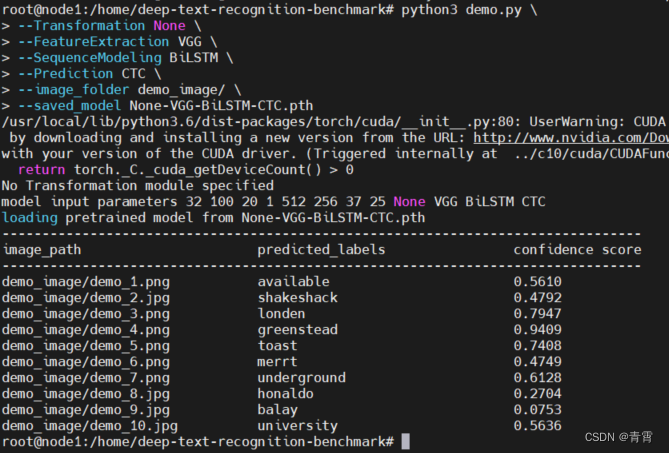Image resolution: width=669 pixels, height=453 pixels.
Task: Click the 'image_path' column header
Action: [42, 250]
